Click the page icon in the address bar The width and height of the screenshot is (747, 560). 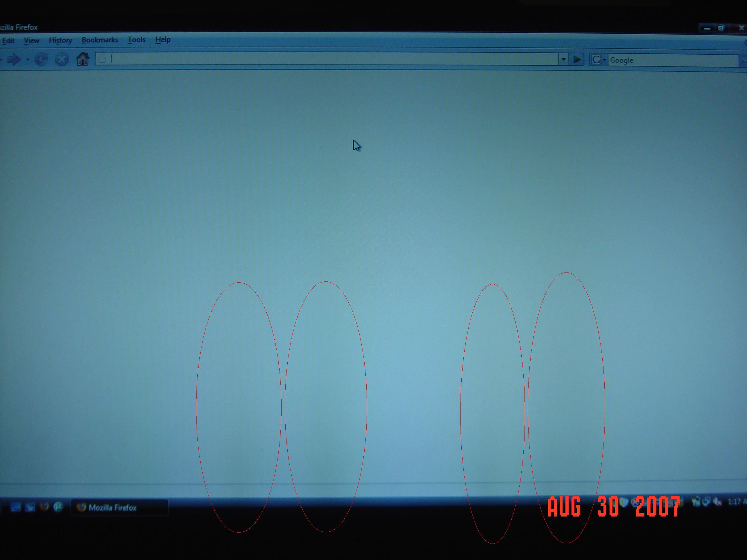pyautogui.click(x=102, y=59)
